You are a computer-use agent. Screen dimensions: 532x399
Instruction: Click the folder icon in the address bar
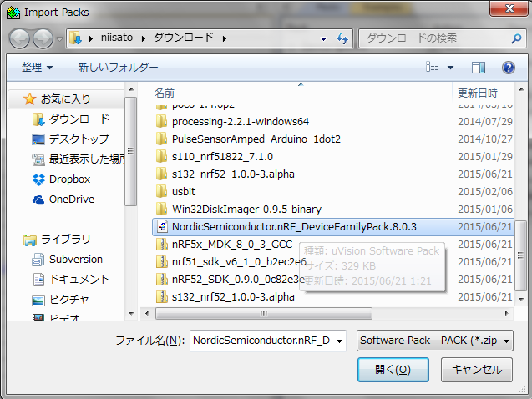click(x=75, y=38)
